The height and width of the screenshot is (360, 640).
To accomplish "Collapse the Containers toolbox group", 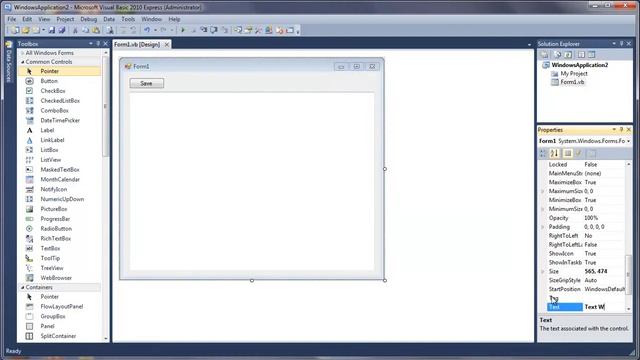I will click(x=22, y=287).
